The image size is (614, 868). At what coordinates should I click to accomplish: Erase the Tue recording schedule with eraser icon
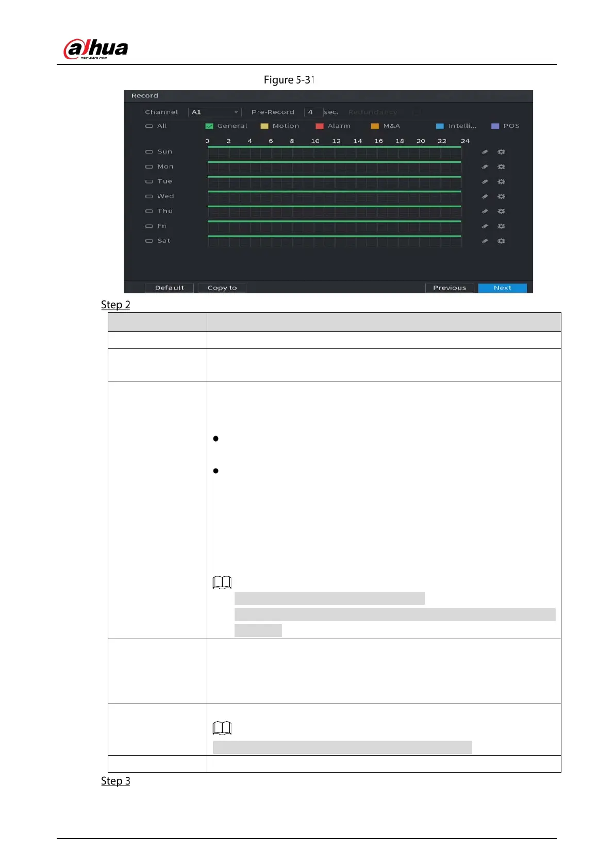[x=485, y=182]
